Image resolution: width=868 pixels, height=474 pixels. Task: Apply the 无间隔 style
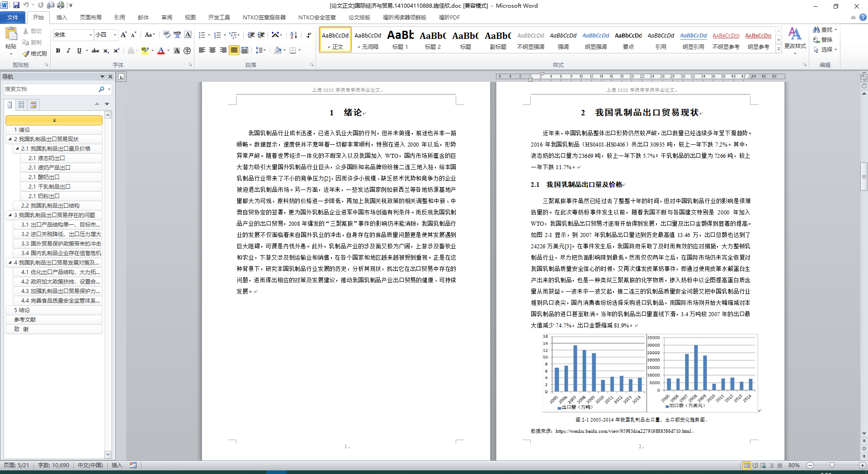coord(368,40)
